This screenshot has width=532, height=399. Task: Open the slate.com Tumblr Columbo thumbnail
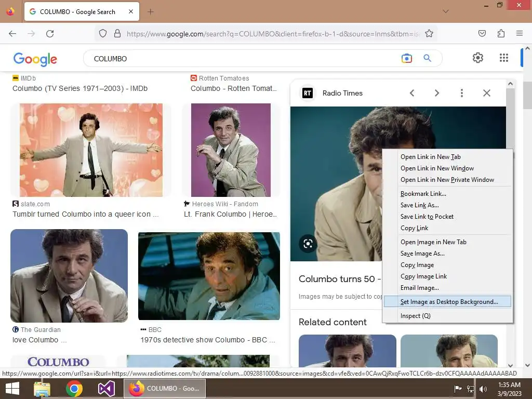[91, 150]
